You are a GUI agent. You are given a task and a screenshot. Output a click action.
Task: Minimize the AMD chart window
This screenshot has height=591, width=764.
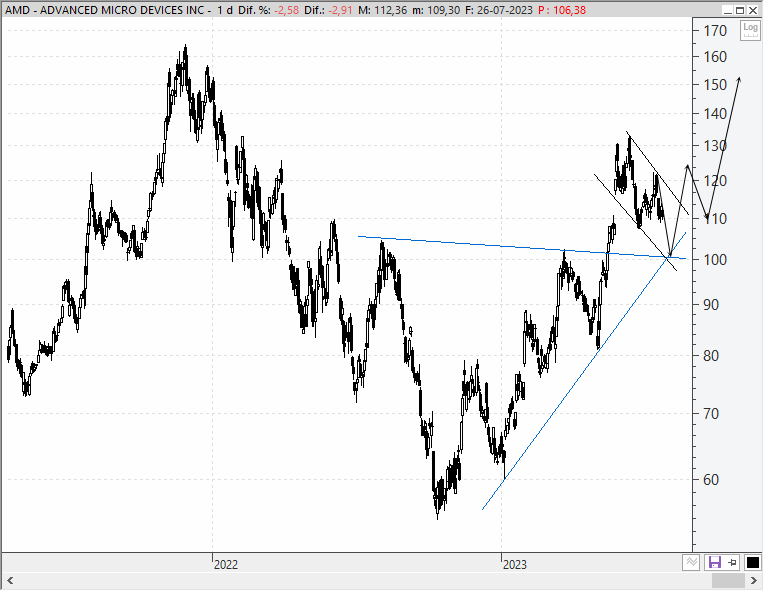click(727, 10)
